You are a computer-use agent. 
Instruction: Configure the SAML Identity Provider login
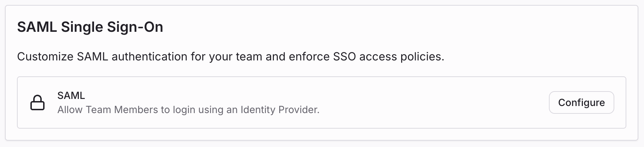point(581,102)
